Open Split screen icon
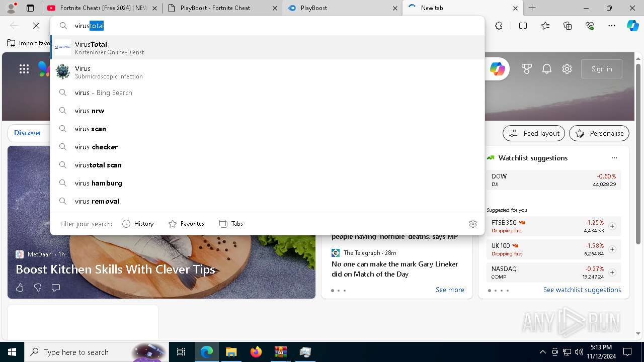This screenshot has width=644, height=362. pyautogui.click(x=523, y=26)
